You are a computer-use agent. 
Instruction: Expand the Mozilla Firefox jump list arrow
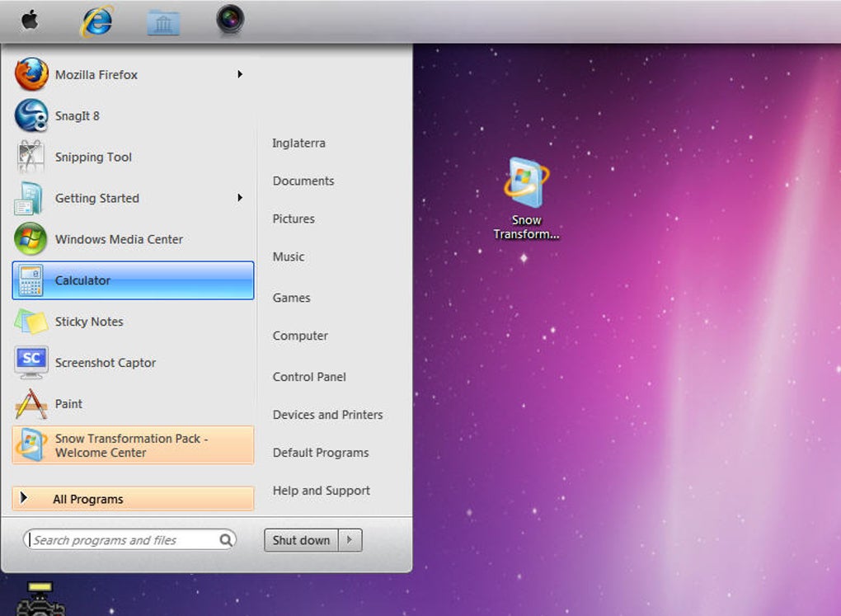[x=240, y=74]
